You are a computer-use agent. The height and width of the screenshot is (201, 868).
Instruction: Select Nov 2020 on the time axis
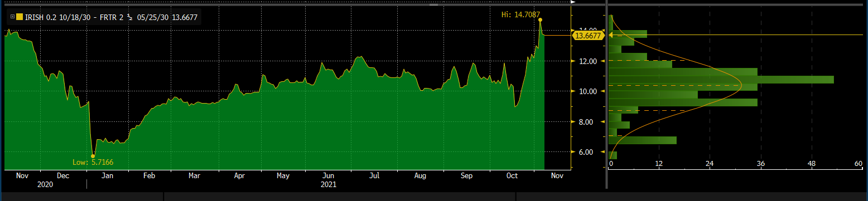(x=22, y=175)
